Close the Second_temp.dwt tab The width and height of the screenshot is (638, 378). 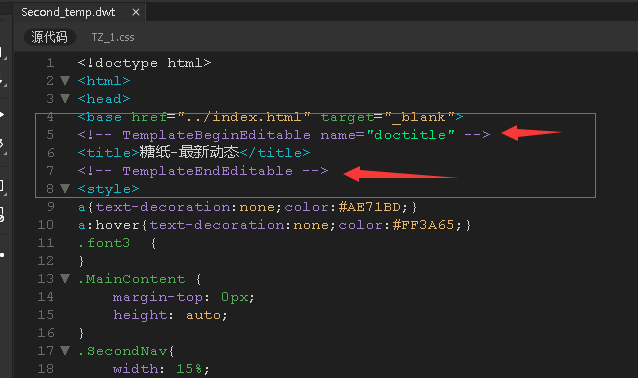[x=136, y=12]
